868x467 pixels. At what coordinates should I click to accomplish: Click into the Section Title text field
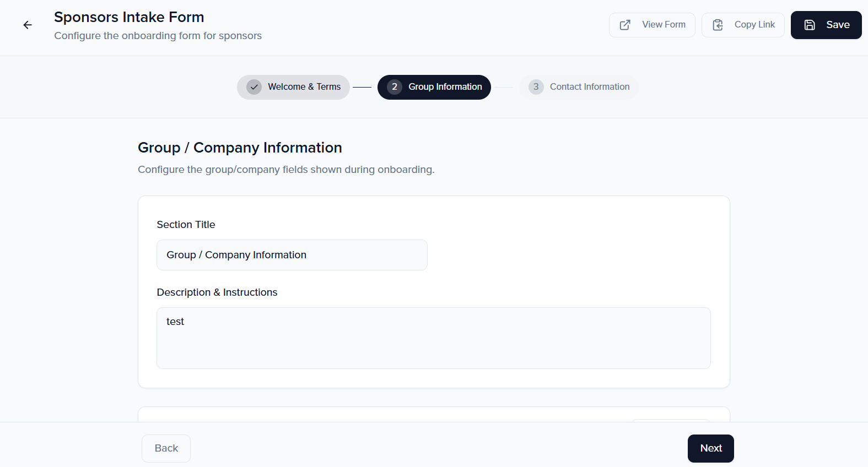click(292, 255)
